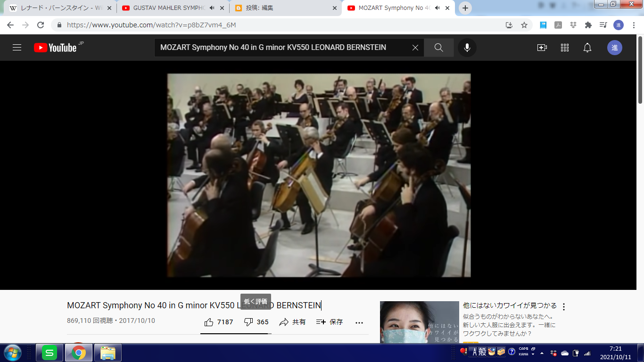
Task: Click the magnifier search button
Action: [439, 48]
